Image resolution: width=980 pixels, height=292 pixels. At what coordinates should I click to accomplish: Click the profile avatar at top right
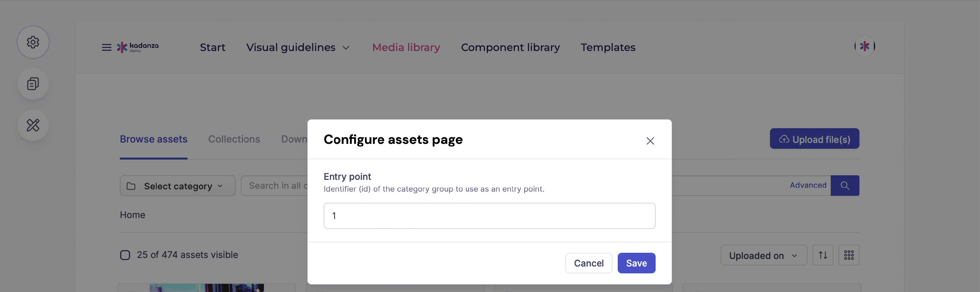pyautogui.click(x=865, y=46)
